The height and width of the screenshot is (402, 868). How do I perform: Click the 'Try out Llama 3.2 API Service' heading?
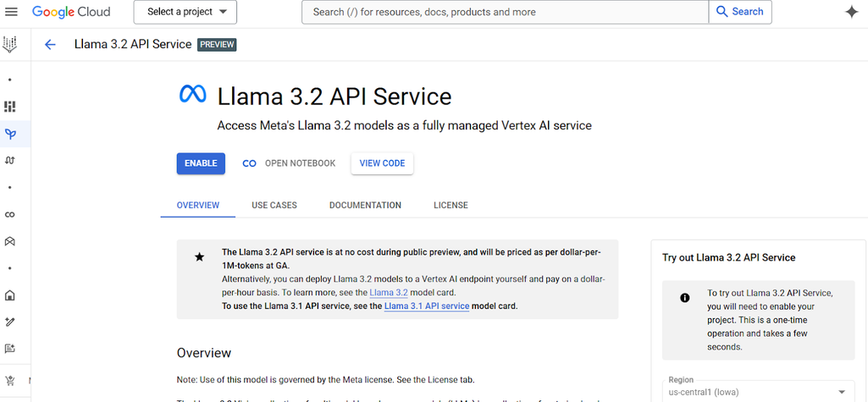pos(728,257)
